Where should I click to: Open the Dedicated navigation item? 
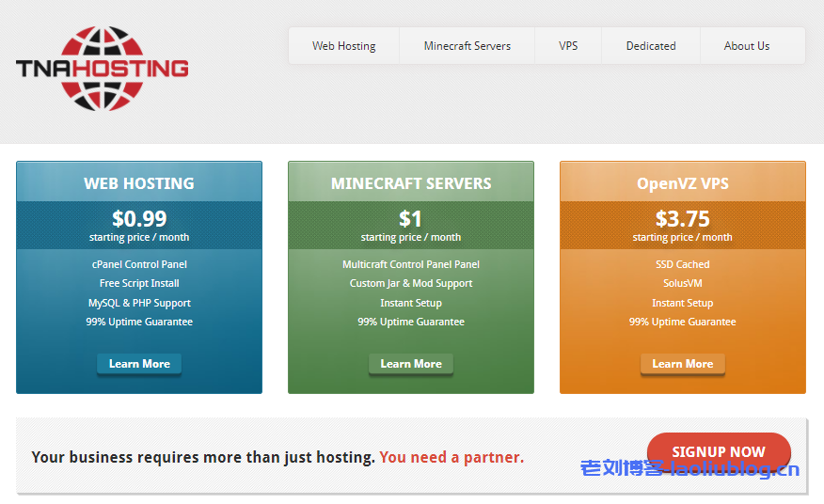pyautogui.click(x=651, y=46)
